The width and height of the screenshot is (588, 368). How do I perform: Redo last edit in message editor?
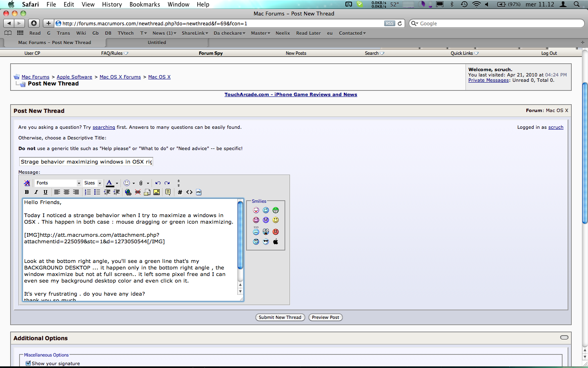click(167, 183)
